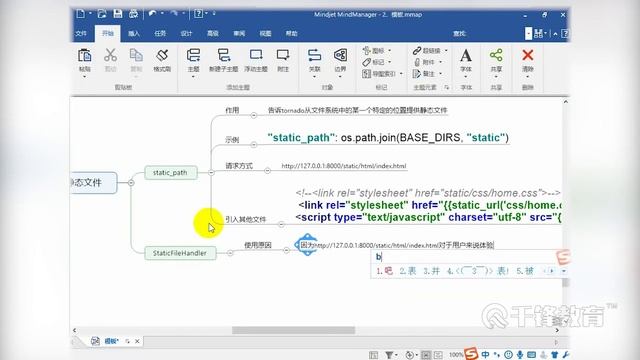Open the Boundary (边界) dropdown arrow
The width and height of the screenshot is (640, 360).
340,77
